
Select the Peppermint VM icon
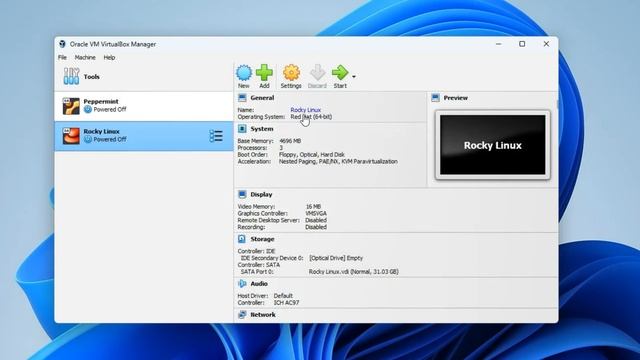coord(71,106)
